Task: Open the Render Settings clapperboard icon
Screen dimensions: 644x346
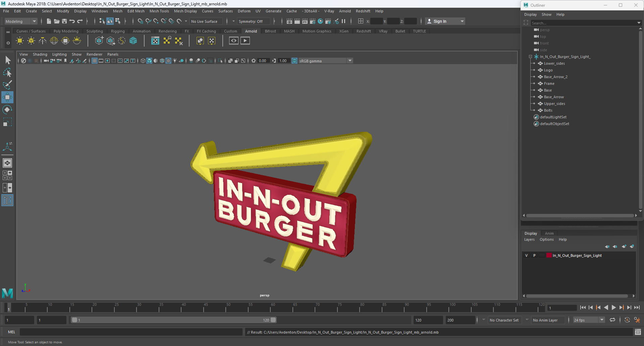Action: [x=313, y=21]
